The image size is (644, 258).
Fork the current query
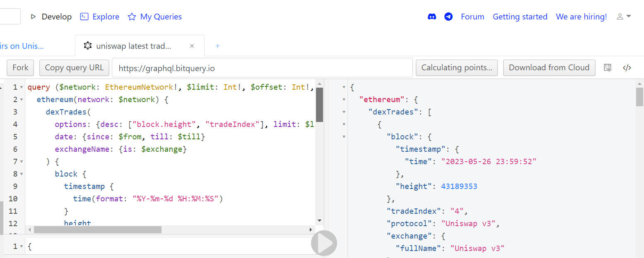point(21,68)
